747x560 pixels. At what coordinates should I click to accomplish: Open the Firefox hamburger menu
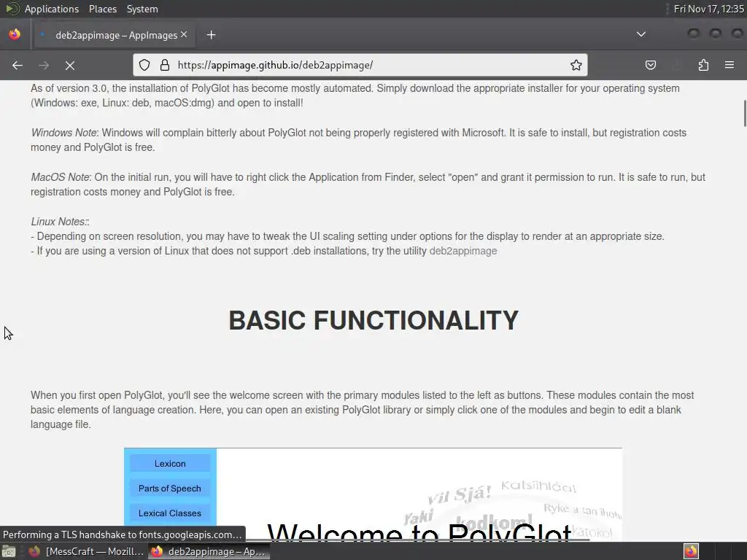(729, 65)
